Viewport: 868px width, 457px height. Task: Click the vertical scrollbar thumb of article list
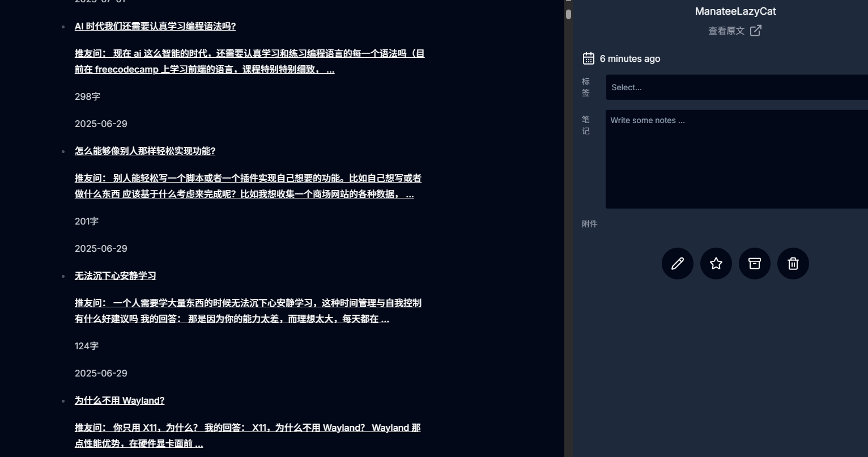568,14
